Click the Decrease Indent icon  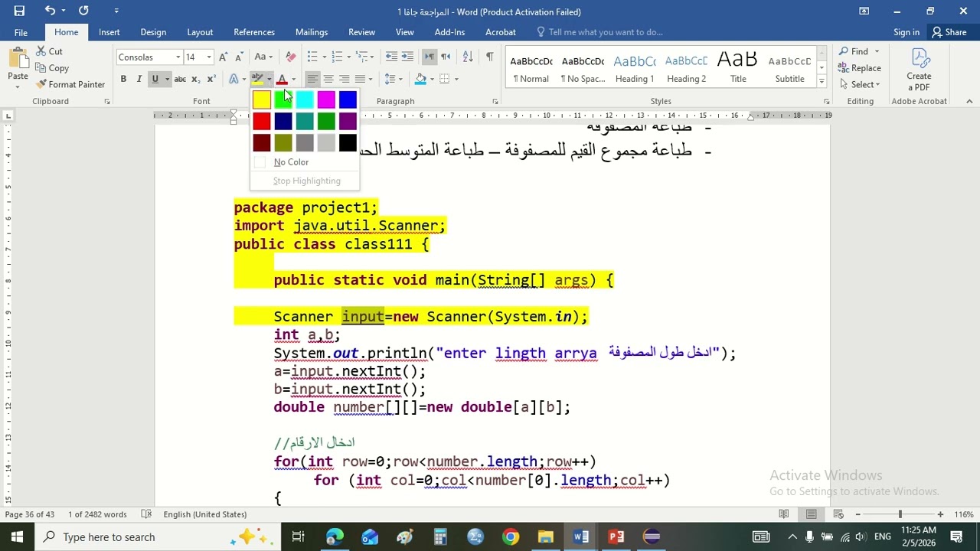coord(391,57)
